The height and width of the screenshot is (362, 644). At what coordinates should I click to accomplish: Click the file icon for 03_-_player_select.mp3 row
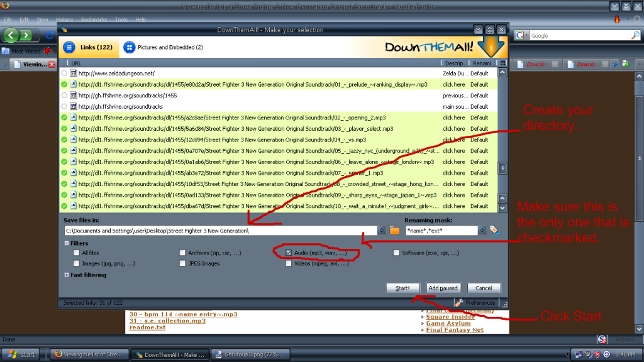74,128
